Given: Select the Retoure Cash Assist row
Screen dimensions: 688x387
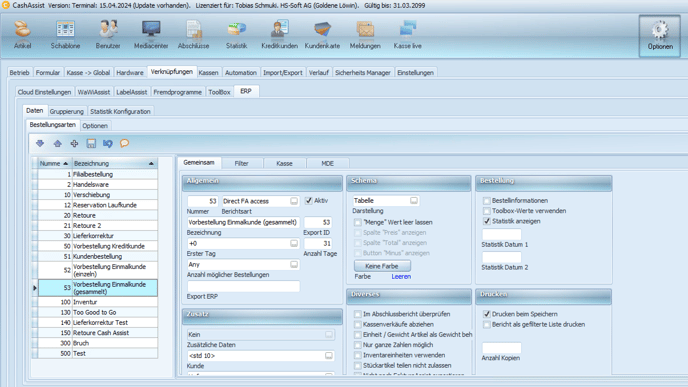Looking at the screenshot, I should click(x=97, y=333).
